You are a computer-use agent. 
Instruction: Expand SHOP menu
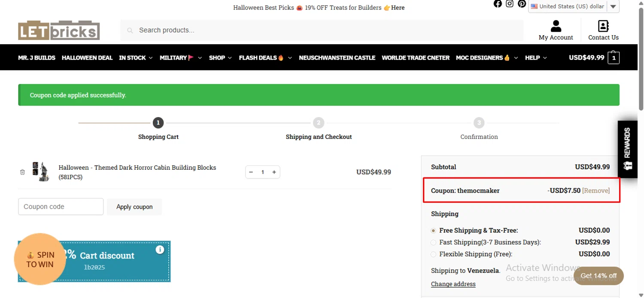click(x=220, y=57)
